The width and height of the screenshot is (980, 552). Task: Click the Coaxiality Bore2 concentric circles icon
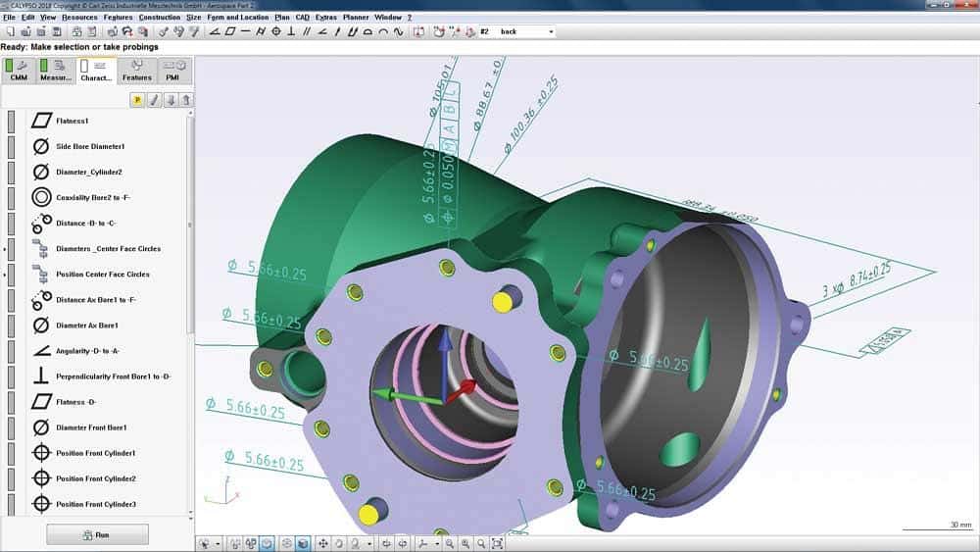coord(41,197)
